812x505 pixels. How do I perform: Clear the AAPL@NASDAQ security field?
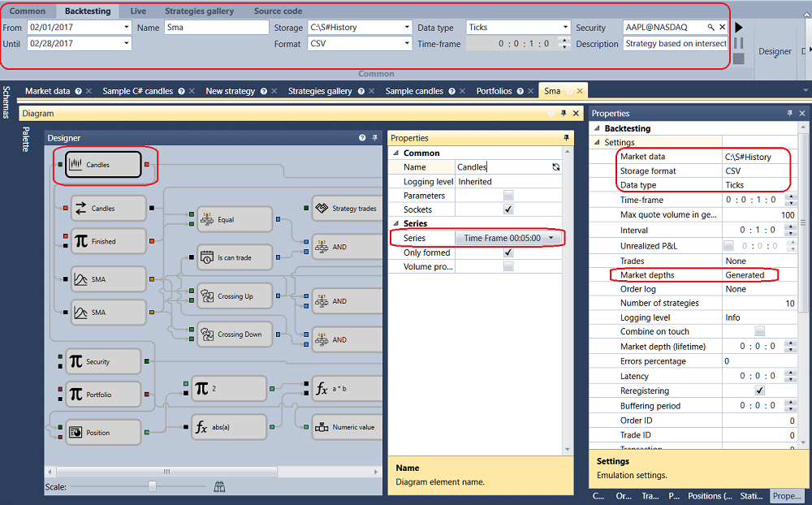pyautogui.click(x=723, y=28)
